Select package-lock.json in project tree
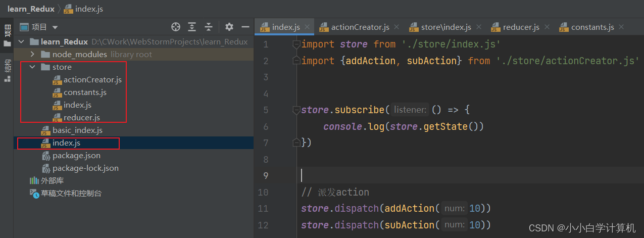Image resolution: width=644 pixels, height=238 pixels. (x=85, y=168)
